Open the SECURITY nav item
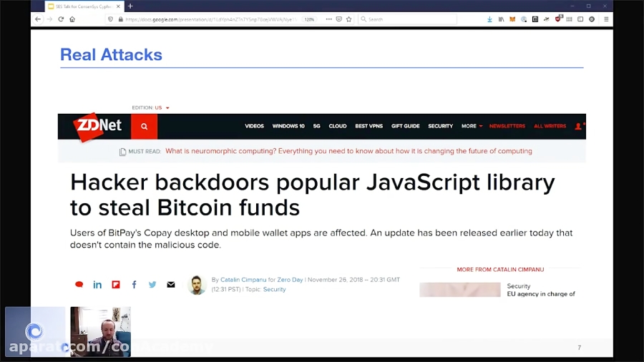The height and width of the screenshot is (362, 644). pos(440,126)
